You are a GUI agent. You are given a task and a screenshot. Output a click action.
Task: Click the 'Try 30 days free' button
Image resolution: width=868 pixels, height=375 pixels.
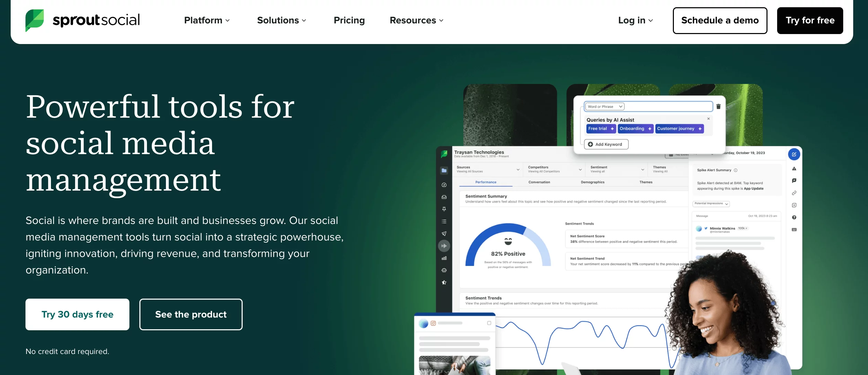(x=77, y=314)
